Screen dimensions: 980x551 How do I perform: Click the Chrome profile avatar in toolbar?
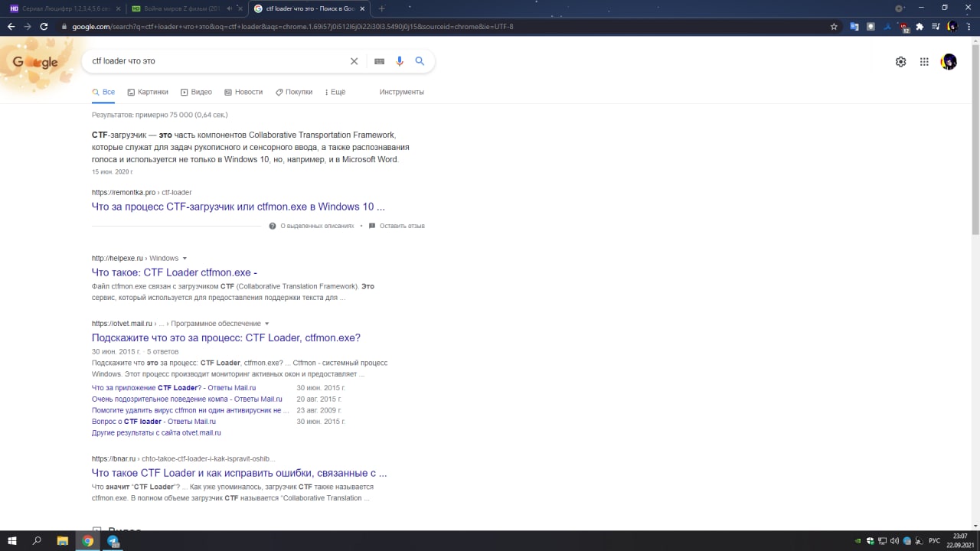click(952, 26)
